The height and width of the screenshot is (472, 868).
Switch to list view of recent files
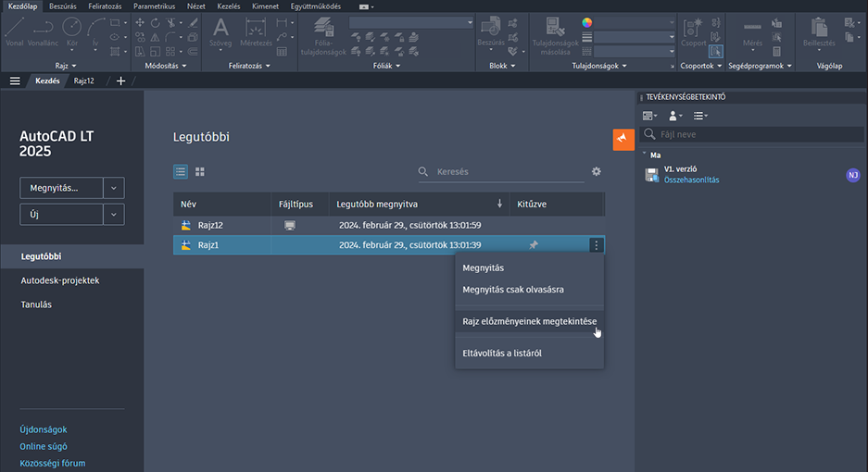[x=181, y=171]
